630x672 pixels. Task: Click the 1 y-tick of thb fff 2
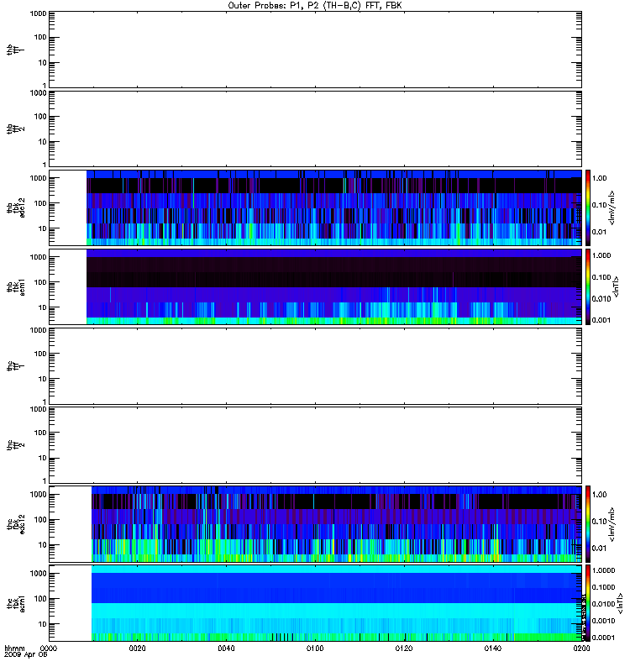(45, 165)
